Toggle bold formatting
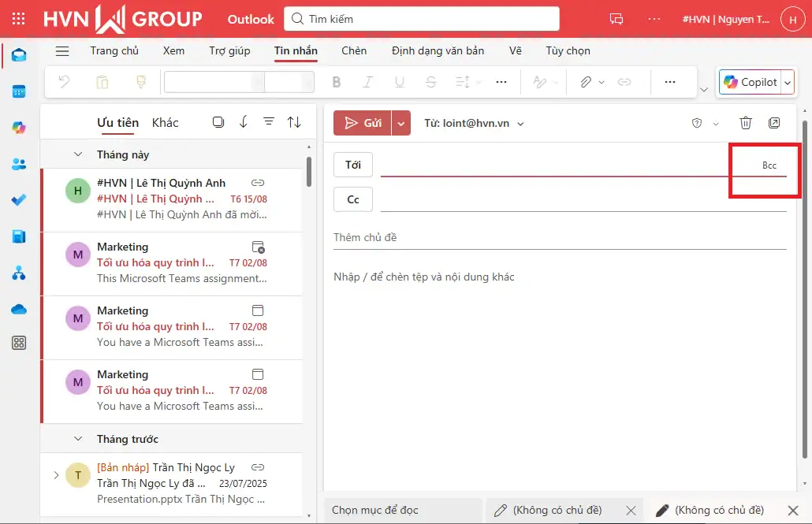The image size is (812, 524). click(337, 82)
